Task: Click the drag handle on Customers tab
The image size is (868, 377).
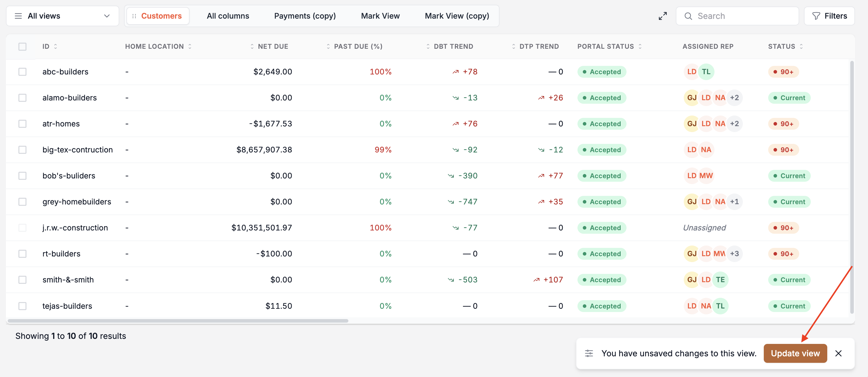Action: [134, 16]
